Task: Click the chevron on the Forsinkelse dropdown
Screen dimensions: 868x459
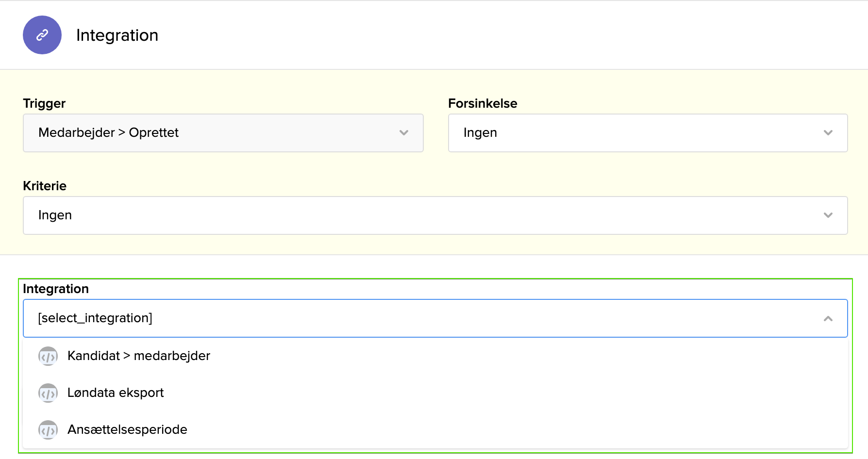Action: [x=828, y=132]
